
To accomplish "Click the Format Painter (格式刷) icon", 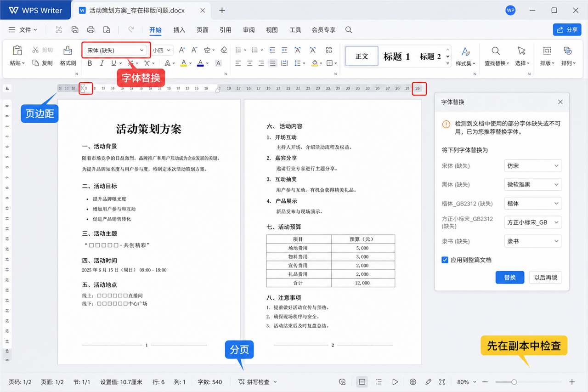I will (x=68, y=51).
